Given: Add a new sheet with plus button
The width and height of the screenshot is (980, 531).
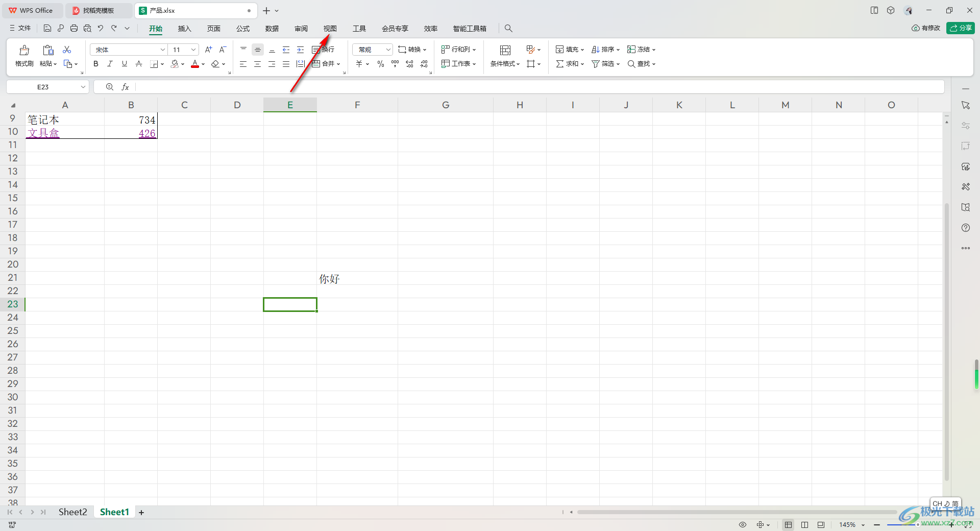Looking at the screenshot, I should (x=141, y=513).
